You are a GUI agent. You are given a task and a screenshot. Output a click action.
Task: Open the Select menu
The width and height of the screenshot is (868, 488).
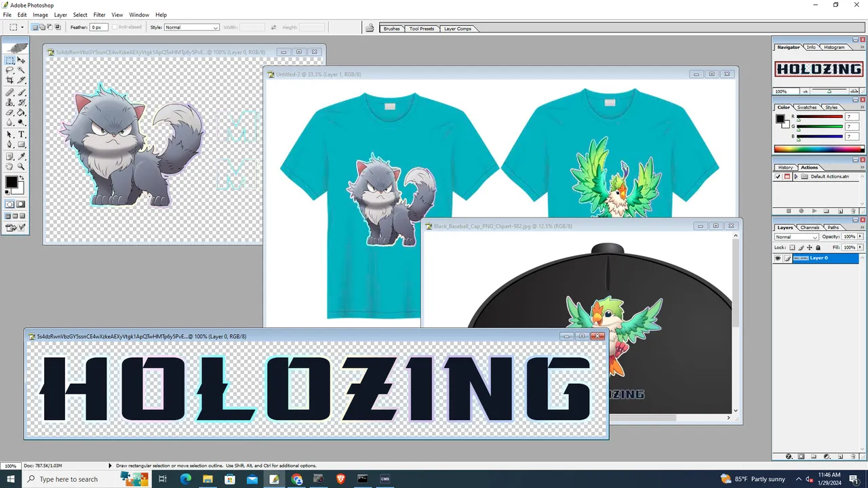coord(80,14)
